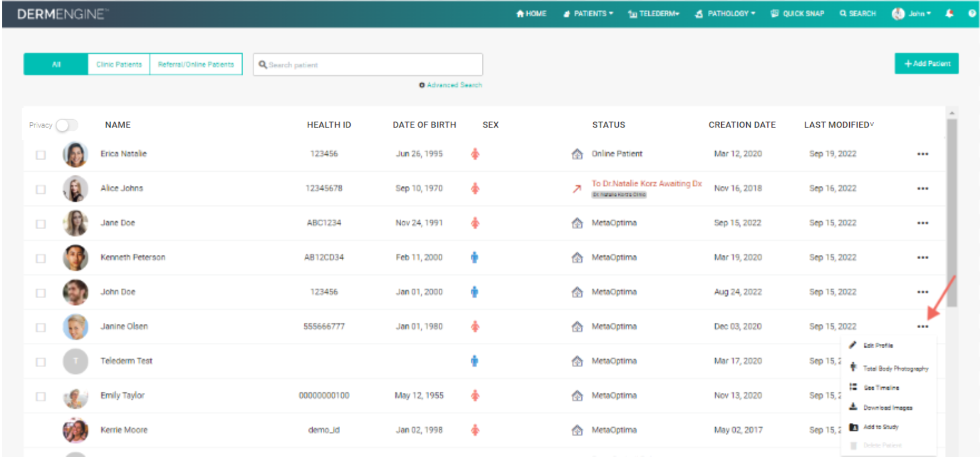Switch to the All patients tab
This screenshot has height=464, width=980.
tap(56, 65)
